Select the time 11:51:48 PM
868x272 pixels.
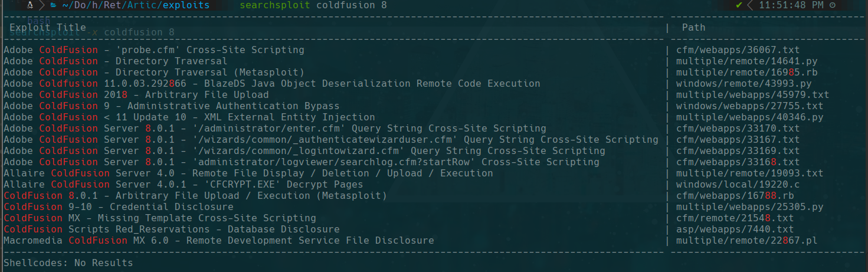coord(792,5)
